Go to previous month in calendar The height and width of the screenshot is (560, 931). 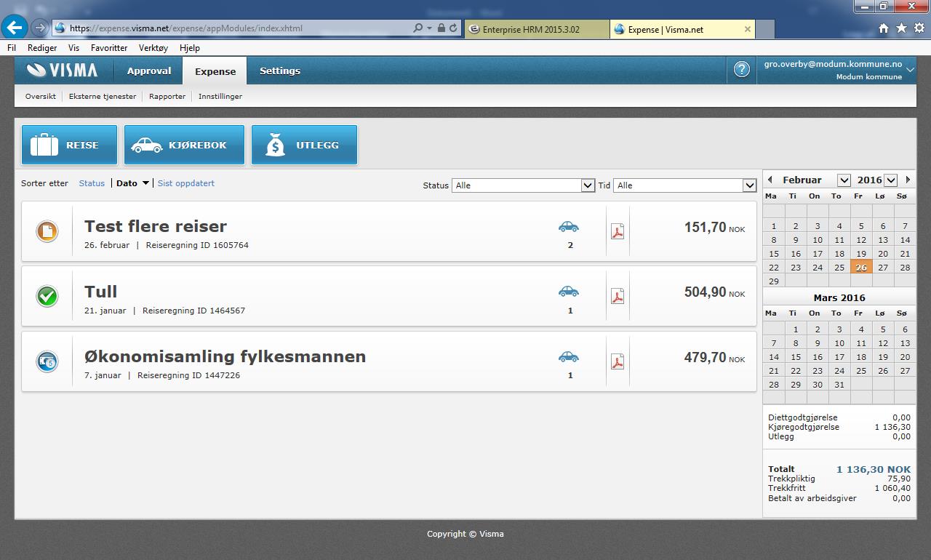(x=770, y=180)
